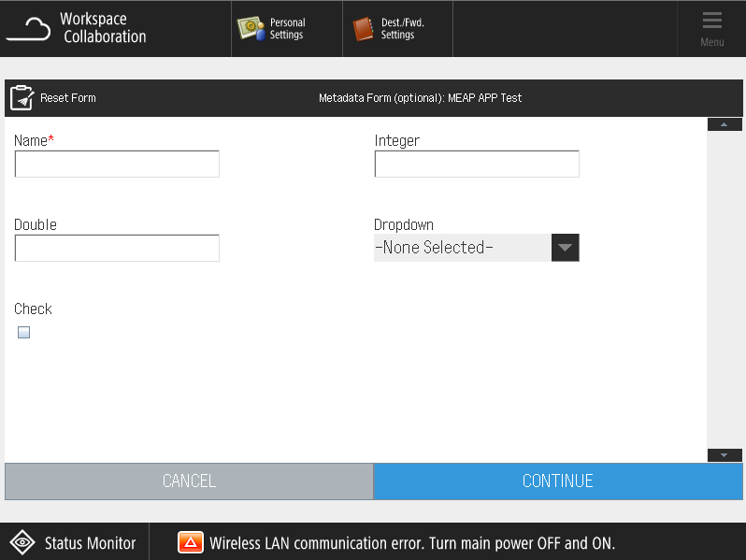Click the Workspace Collaboration cloud icon

(28, 28)
